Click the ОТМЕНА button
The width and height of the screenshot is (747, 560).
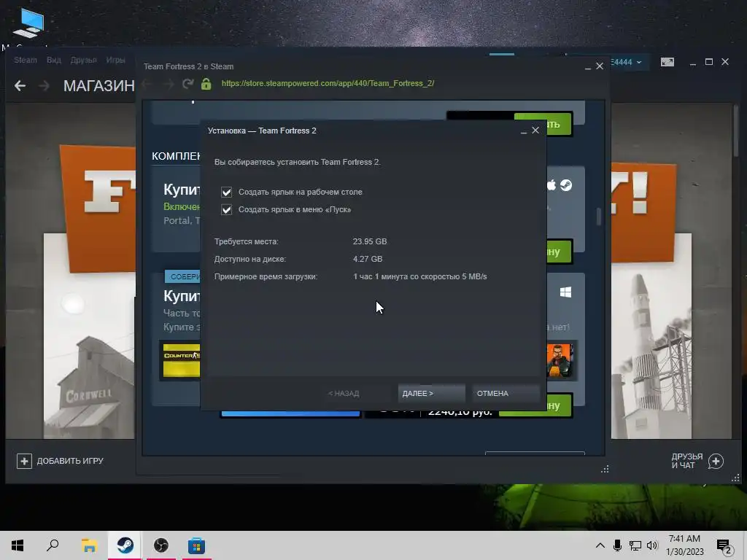pos(506,393)
